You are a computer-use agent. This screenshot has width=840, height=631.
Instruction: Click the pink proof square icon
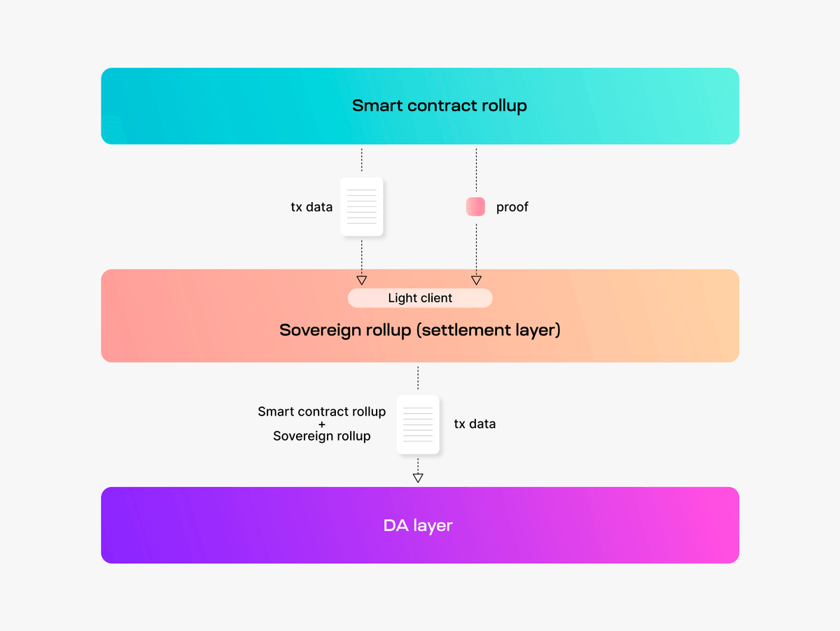(475, 206)
